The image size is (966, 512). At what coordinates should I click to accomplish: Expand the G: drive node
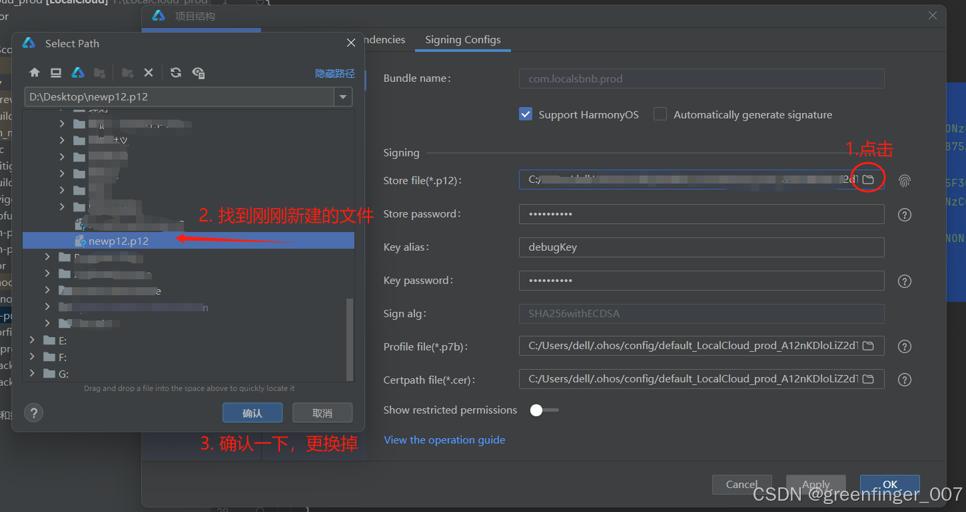[x=32, y=373]
